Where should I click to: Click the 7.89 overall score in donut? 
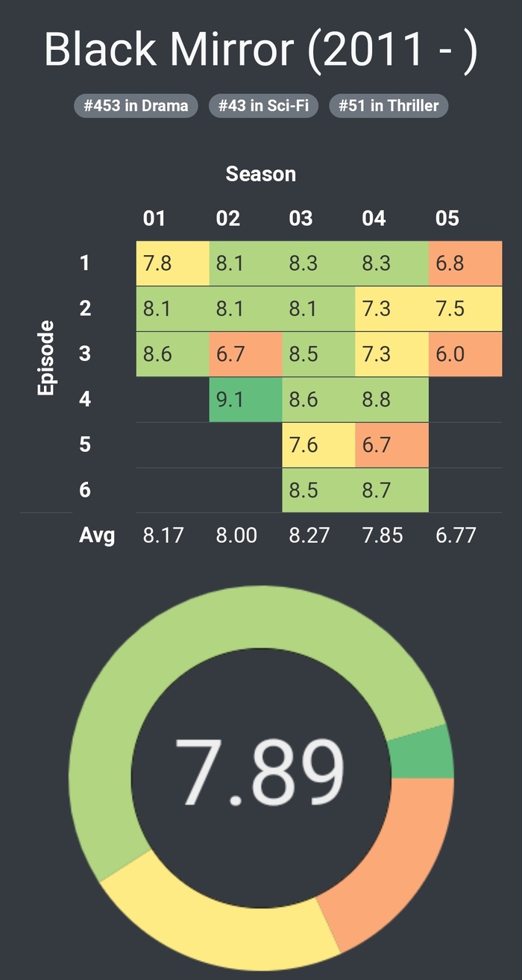pyautogui.click(x=260, y=771)
